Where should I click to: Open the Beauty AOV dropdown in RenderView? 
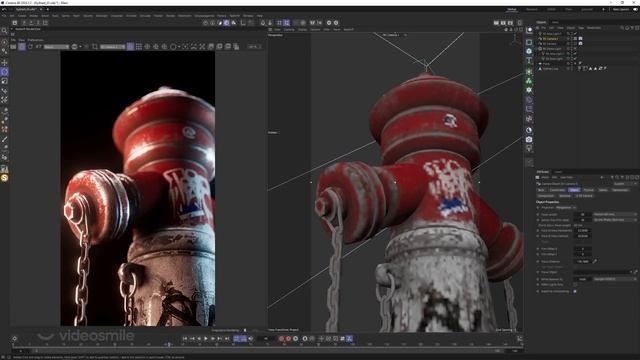(x=56, y=47)
